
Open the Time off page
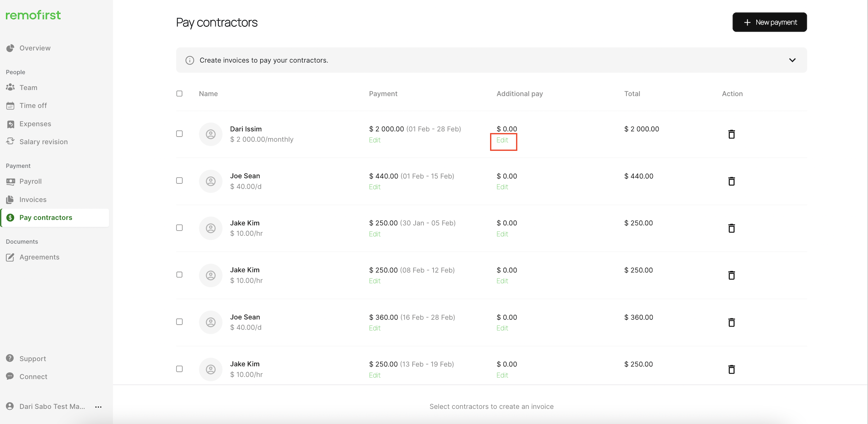(33, 106)
